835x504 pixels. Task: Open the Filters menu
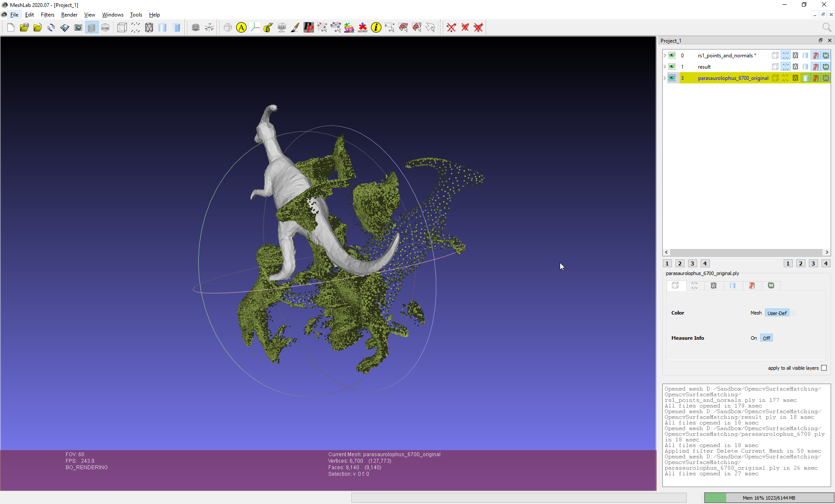[x=47, y=14]
